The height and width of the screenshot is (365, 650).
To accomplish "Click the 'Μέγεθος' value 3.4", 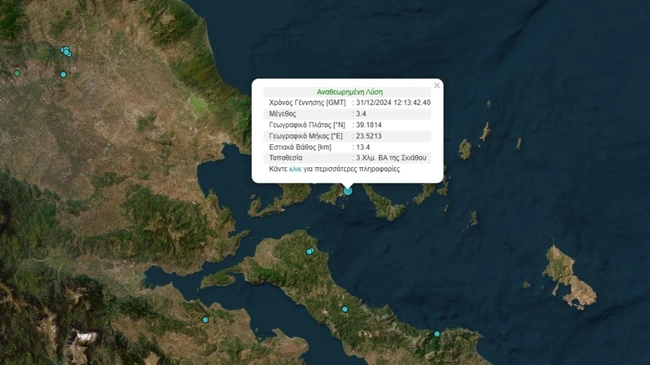I will pyautogui.click(x=361, y=114).
